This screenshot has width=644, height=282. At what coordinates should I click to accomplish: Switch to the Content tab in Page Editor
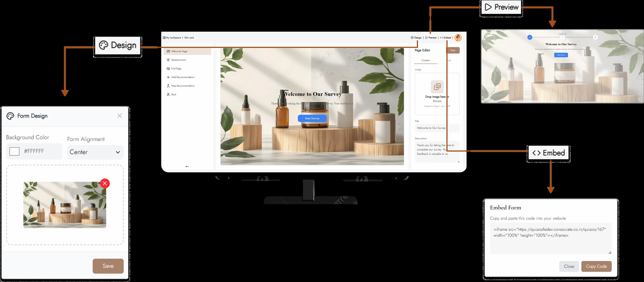tap(425, 60)
